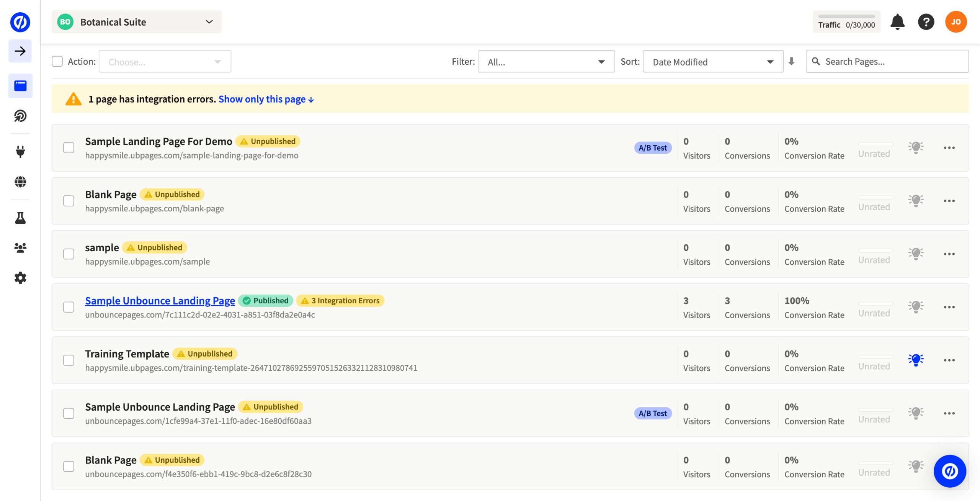The height and width of the screenshot is (501, 980).
Task: Check the box for the sample page
Action: (69, 254)
